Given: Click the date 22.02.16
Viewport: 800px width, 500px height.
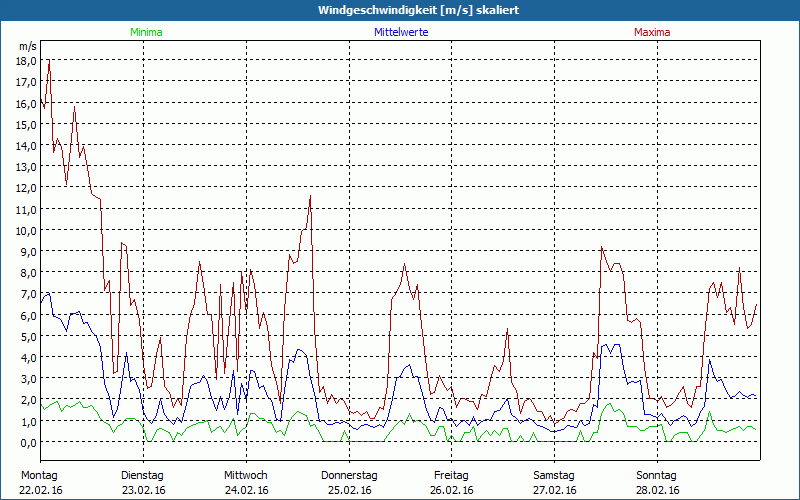Looking at the screenshot, I should (x=41, y=490).
